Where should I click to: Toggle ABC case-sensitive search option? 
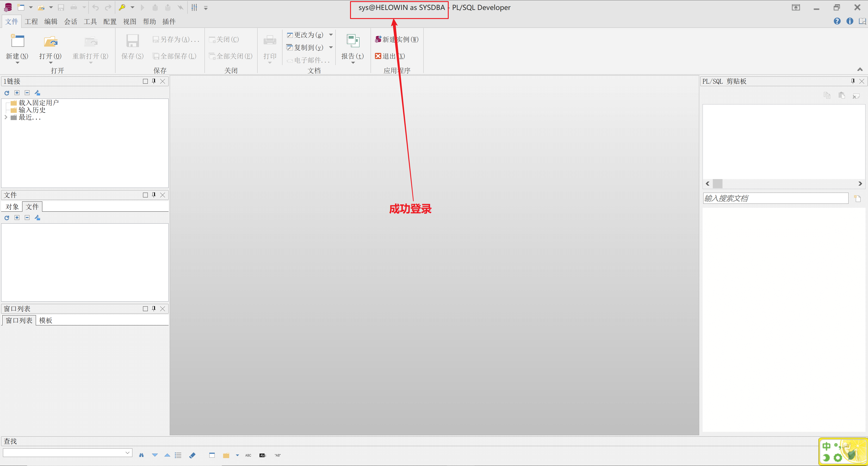click(248, 455)
